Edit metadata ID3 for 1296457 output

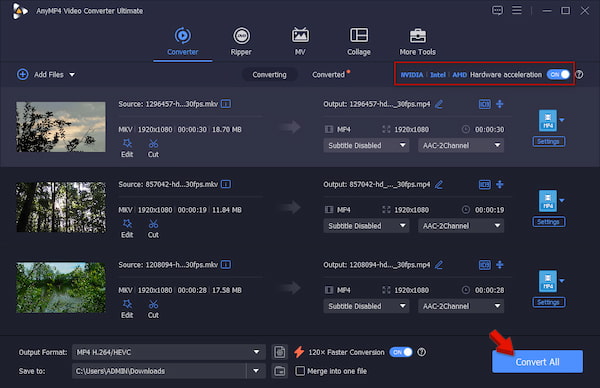(484, 104)
